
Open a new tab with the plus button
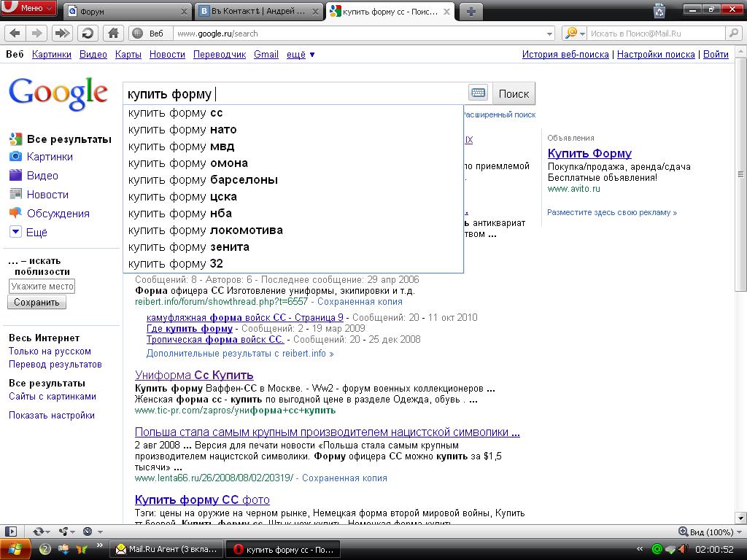coord(471,12)
